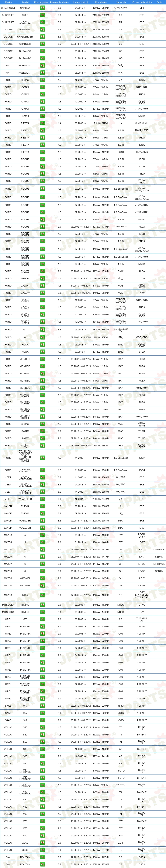Viewport: 166px width, 868px height.
Task: Select power value 209kW / 284KM
Action: coord(101,499)
